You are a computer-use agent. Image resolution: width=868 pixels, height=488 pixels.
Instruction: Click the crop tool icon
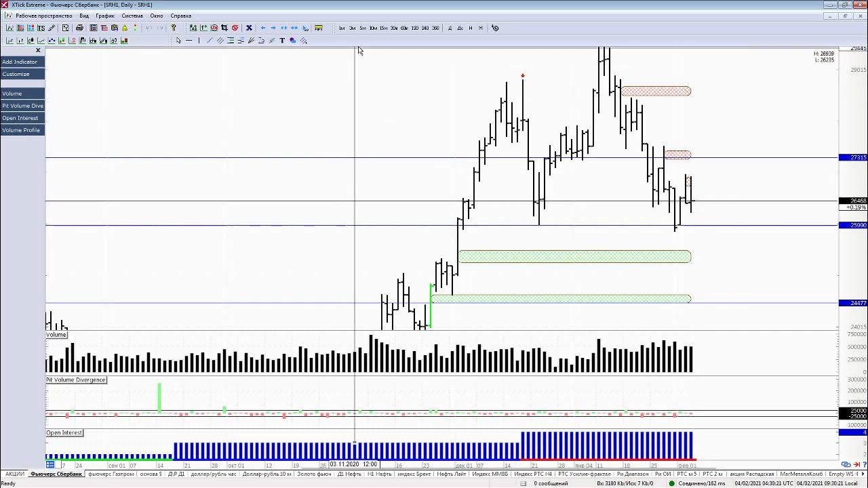click(224, 28)
